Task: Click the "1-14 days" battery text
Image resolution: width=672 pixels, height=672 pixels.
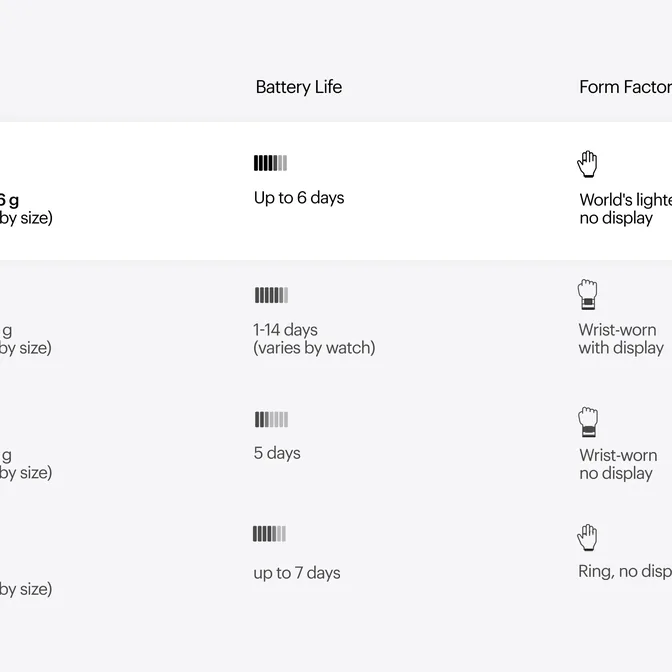Action: 285,329
